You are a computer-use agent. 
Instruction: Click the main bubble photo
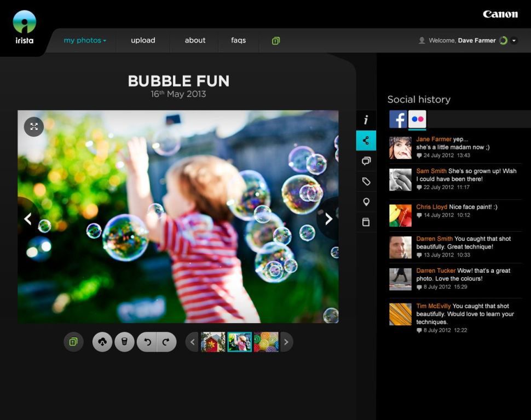tap(178, 216)
